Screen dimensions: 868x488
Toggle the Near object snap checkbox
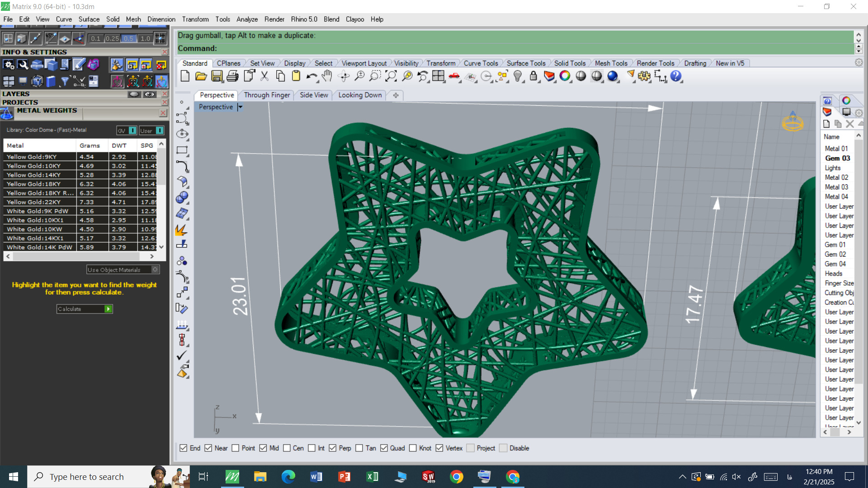click(x=208, y=448)
